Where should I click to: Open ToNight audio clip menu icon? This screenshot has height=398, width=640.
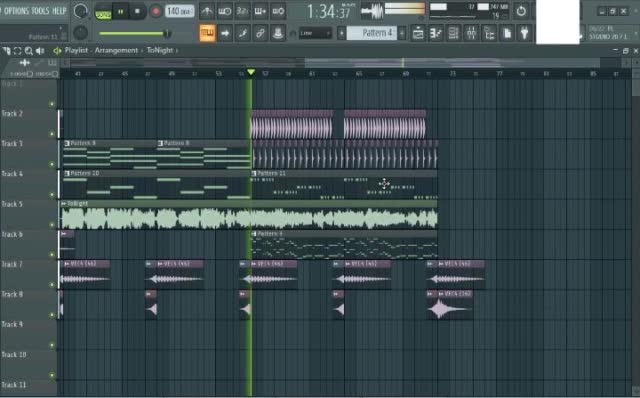(x=64, y=203)
